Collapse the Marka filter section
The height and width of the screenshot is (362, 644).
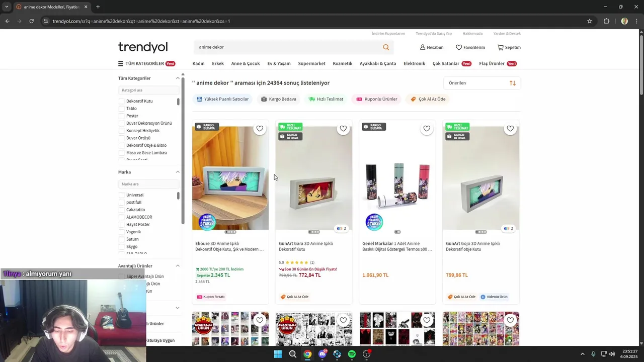177,172
